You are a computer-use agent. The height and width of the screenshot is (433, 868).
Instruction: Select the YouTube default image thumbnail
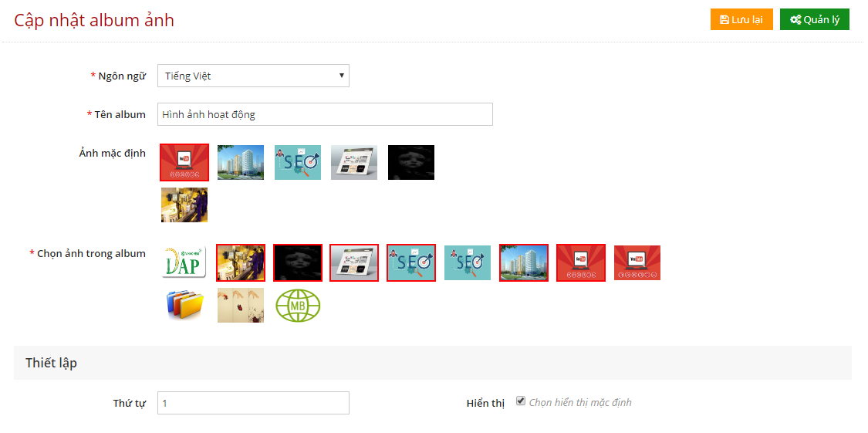(184, 162)
